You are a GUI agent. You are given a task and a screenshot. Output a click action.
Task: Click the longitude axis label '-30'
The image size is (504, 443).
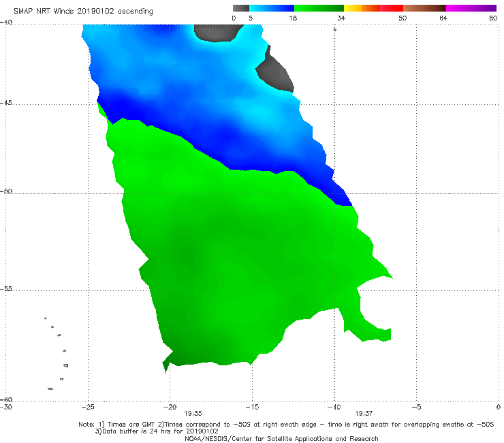[6, 407]
